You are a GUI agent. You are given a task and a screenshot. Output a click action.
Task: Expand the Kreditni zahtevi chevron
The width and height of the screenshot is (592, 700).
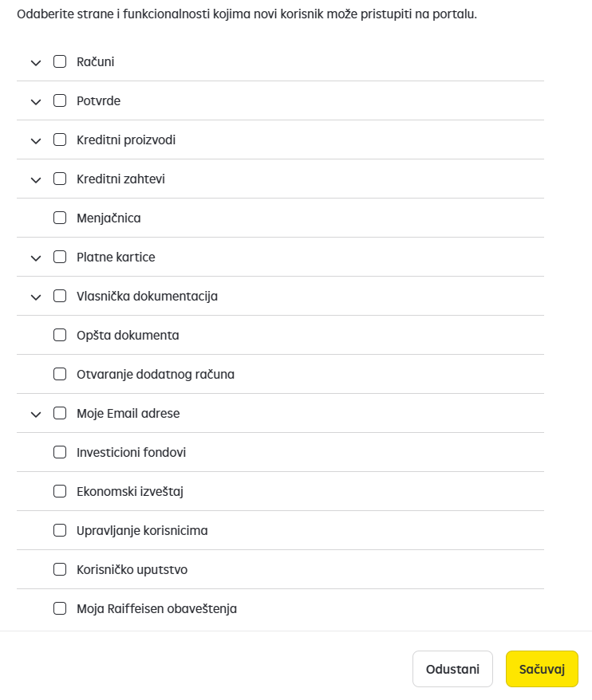(x=36, y=180)
